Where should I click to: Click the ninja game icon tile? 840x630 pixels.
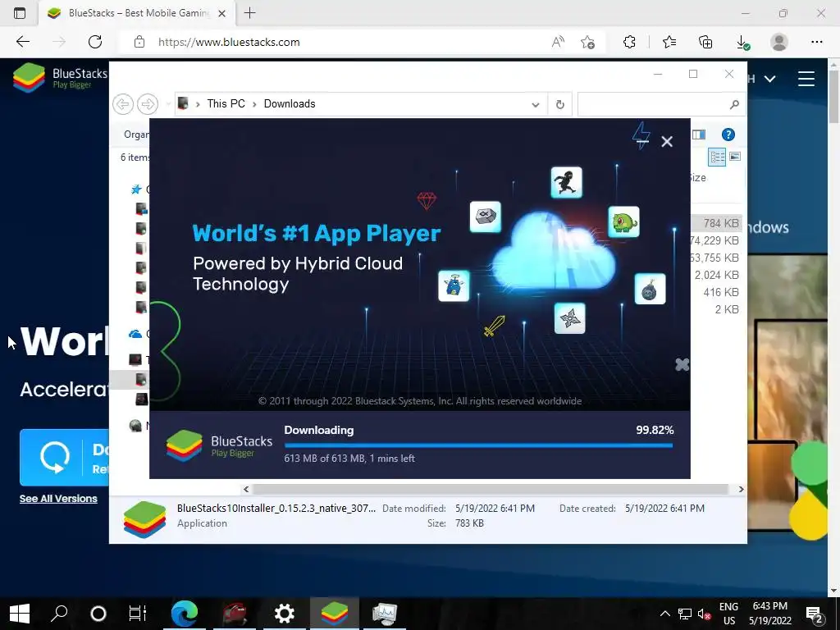[x=566, y=182]
